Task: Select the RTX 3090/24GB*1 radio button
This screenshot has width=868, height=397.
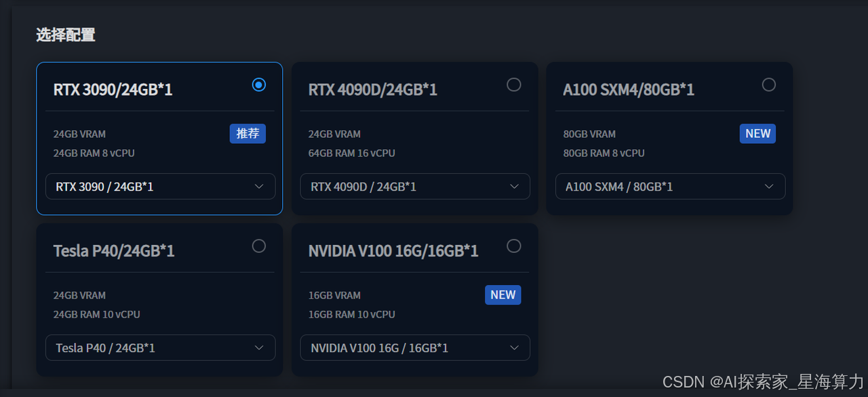Action: click(x=258, y=85)
